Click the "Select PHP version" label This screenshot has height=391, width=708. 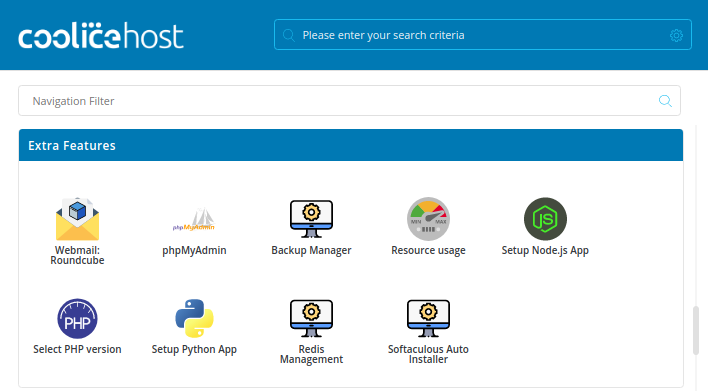77,349
